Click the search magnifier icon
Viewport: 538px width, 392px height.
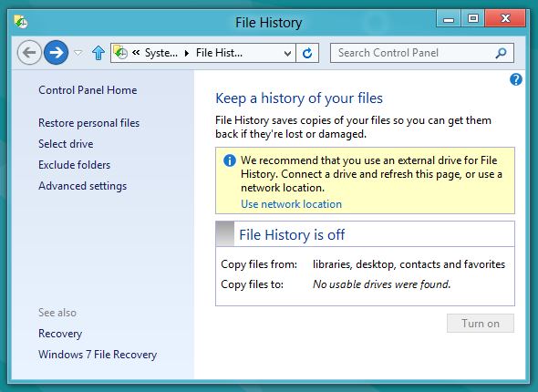click(501, 53)
